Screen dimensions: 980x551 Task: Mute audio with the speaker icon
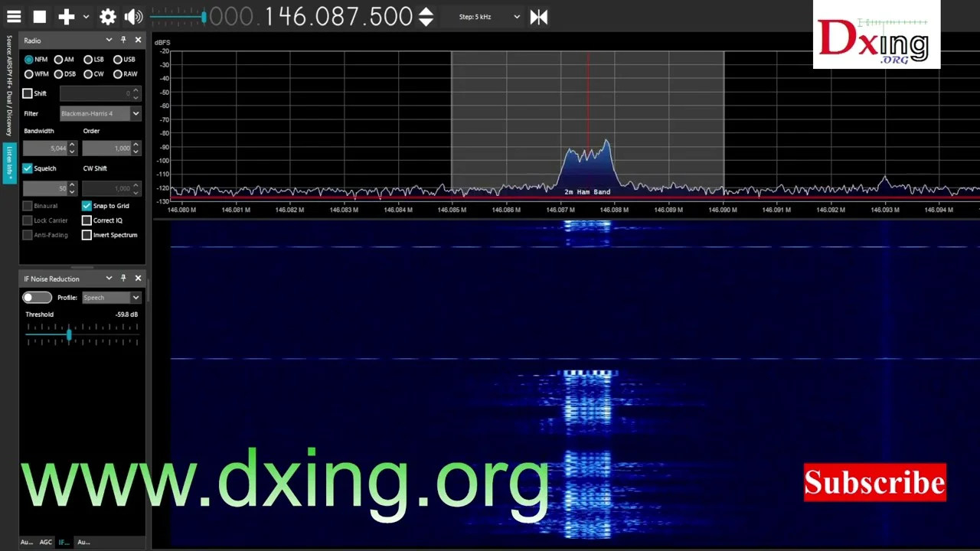tap(133, 17)
